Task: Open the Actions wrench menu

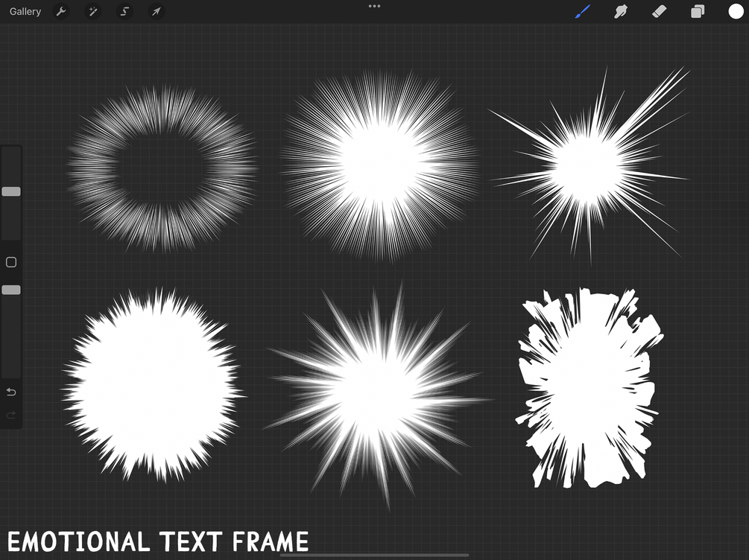Action: pos(61,11)
